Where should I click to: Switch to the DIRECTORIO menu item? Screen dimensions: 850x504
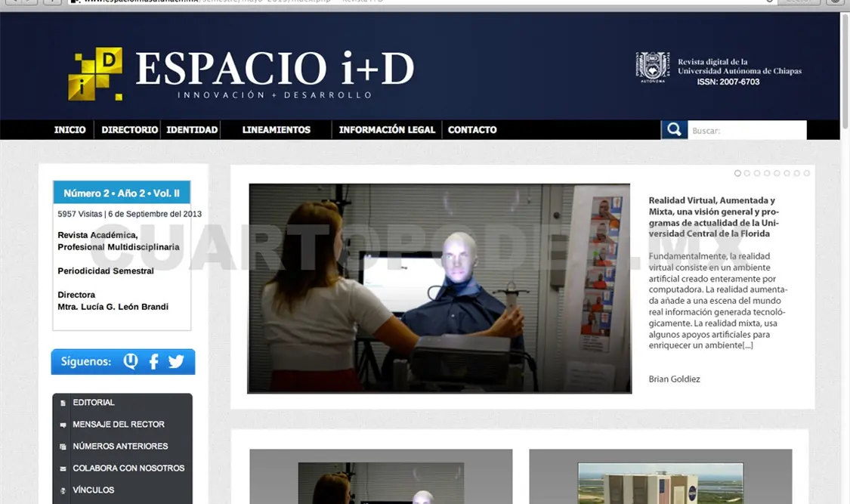tap(128, 129)
